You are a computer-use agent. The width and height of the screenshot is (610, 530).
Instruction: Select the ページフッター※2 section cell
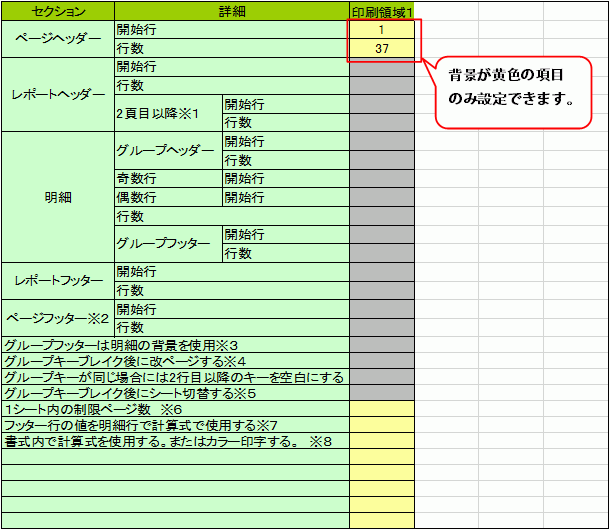pyautogui.click(x=58, y=318)
